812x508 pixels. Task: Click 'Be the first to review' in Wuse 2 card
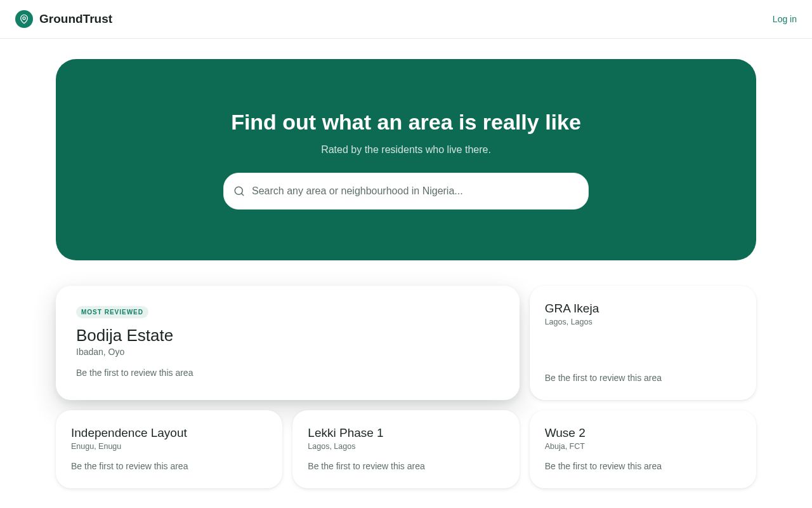coord(603,466)
